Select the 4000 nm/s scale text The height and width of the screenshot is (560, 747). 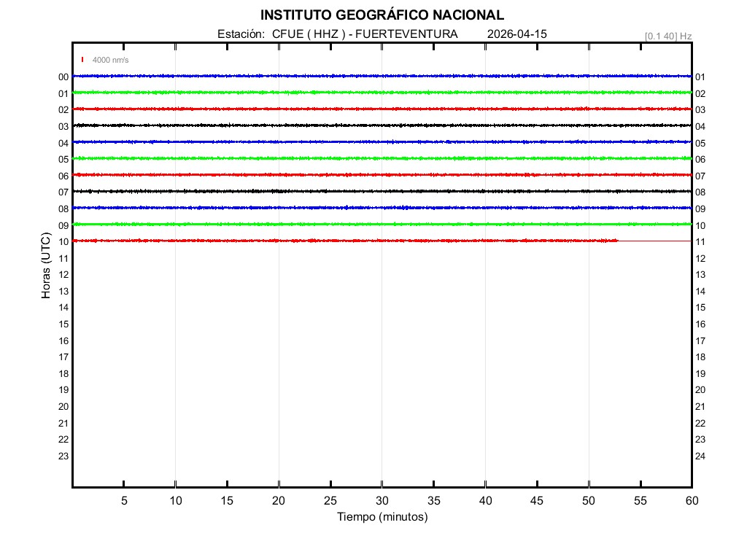(x=110, y=60)
